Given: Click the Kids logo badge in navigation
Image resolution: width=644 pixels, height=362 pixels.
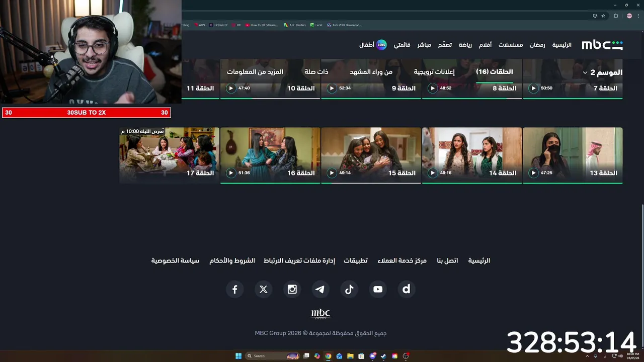Looking at the screenshot, I should [381, 45].
